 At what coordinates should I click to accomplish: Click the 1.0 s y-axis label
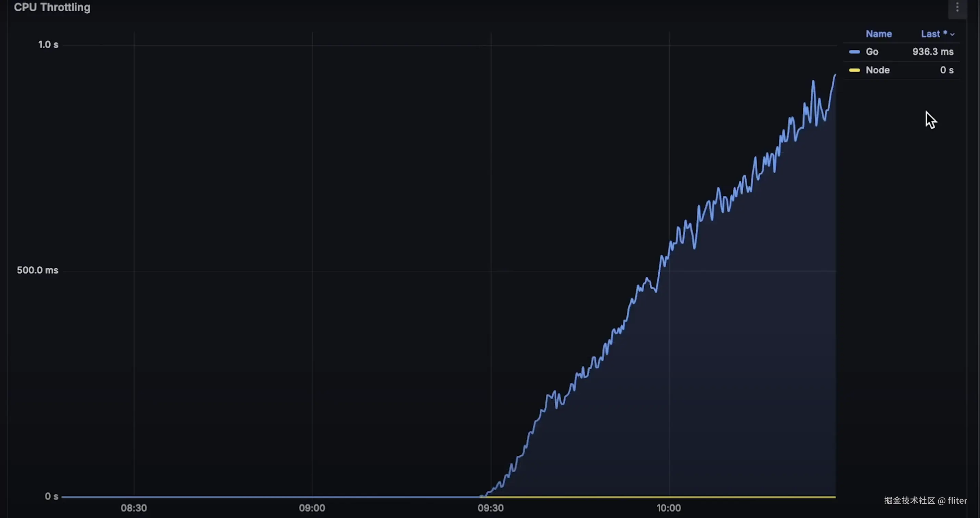[48, 45]
